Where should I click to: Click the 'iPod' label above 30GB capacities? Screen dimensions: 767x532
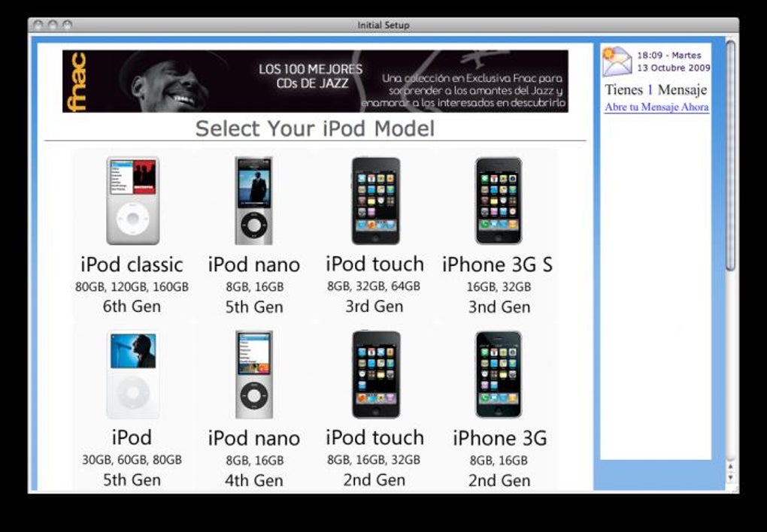click(x=132, y=437)
